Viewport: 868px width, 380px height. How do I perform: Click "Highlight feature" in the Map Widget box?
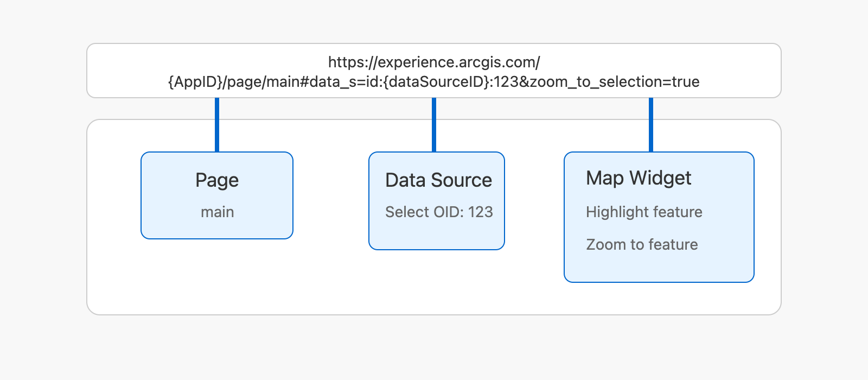(644, 212)
